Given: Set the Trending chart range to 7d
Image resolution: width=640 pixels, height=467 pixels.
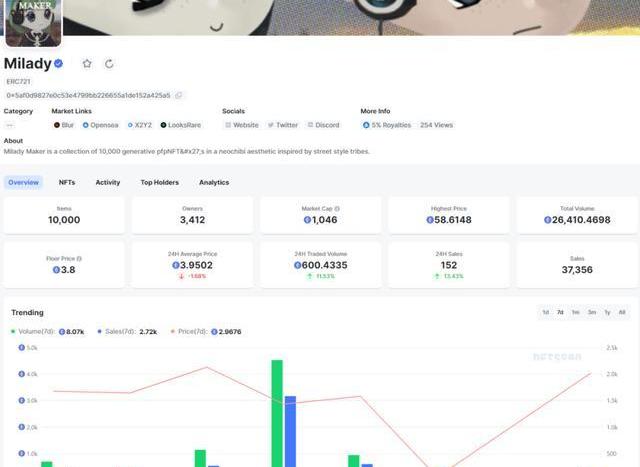Looking at the screenshot, I should [x=560, y=312].
